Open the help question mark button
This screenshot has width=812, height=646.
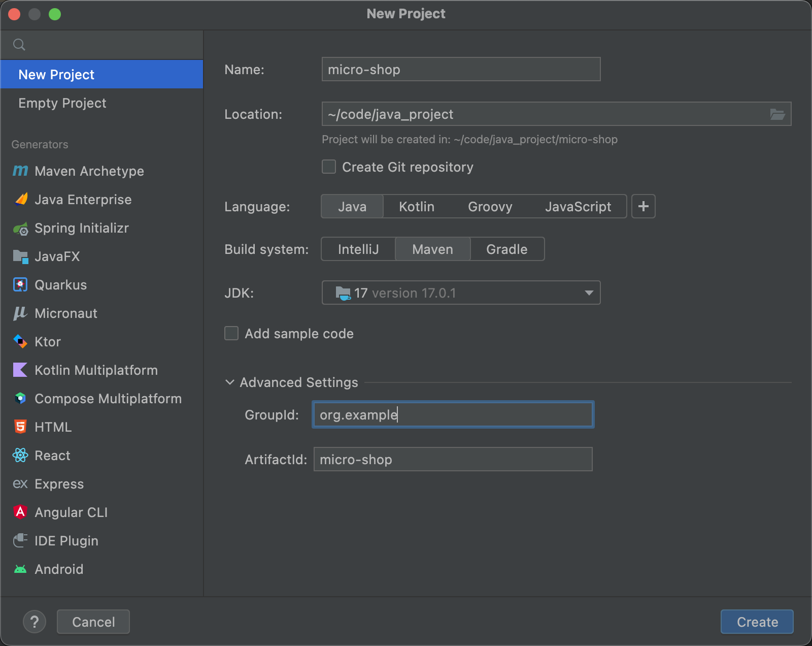(35, 622)
